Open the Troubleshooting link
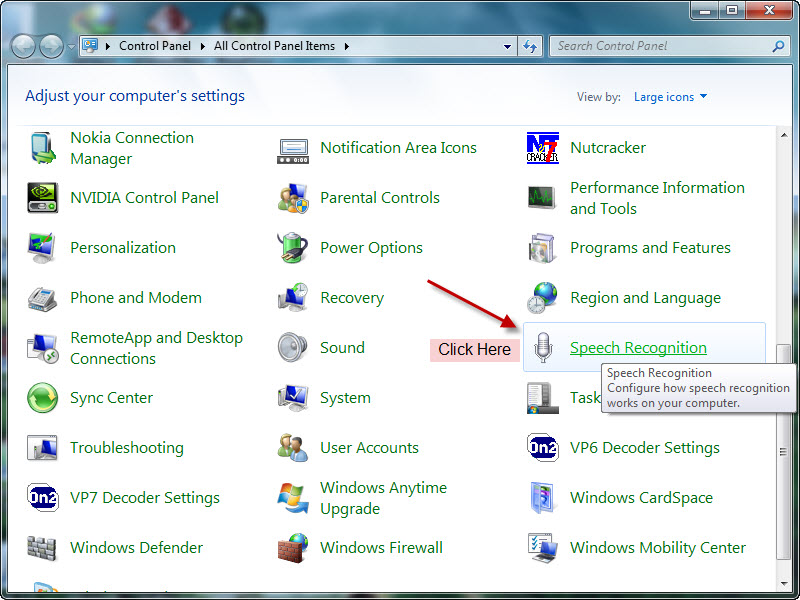The height and width of the screenshot is (600, 800). click(x=127, y=448)
